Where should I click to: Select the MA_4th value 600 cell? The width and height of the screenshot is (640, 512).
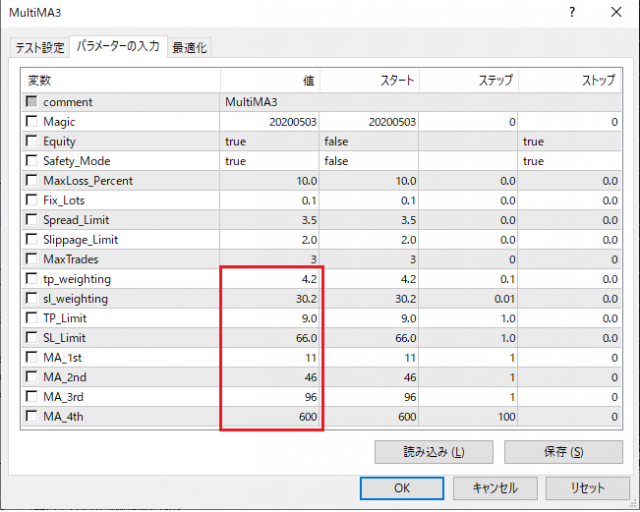[270, 416]
